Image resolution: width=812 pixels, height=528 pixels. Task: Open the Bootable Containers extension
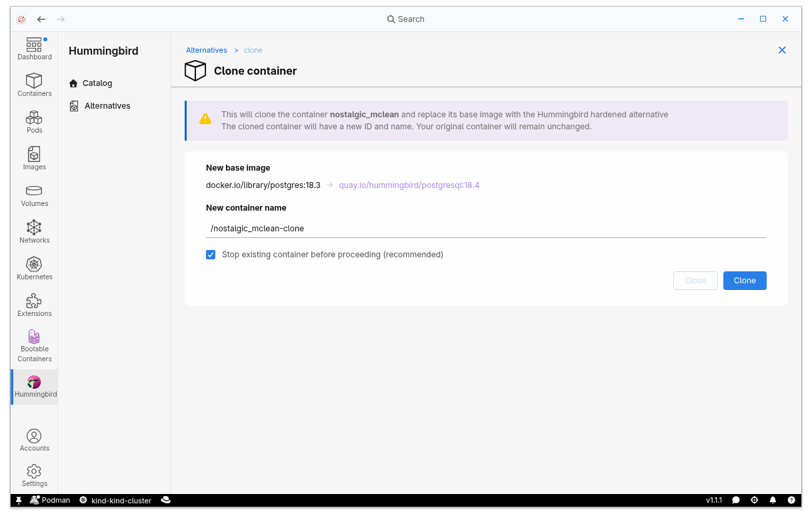(34, 346)
